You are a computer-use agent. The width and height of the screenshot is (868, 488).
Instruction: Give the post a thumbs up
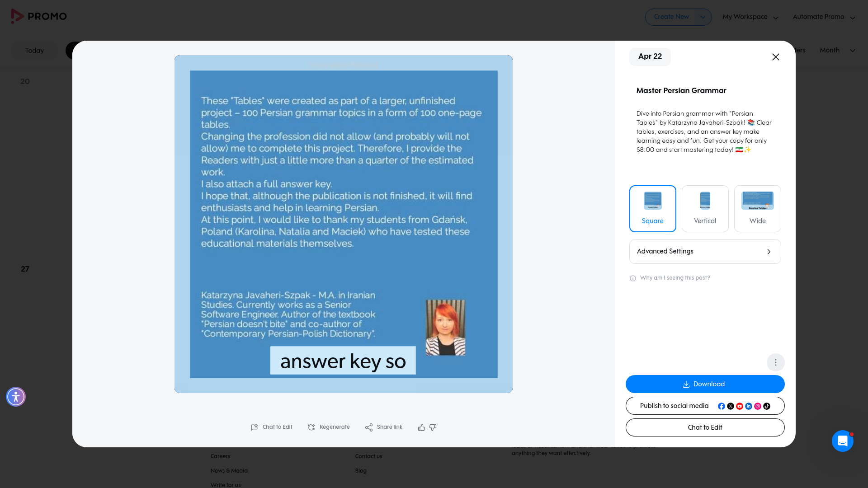pyautogui.click(x=421, y=427)
